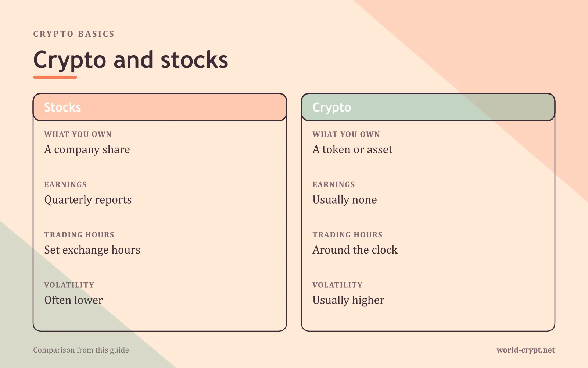Click Crypto "TRADING HOURS" label
The image size is (588, 368).
(347, 235)
